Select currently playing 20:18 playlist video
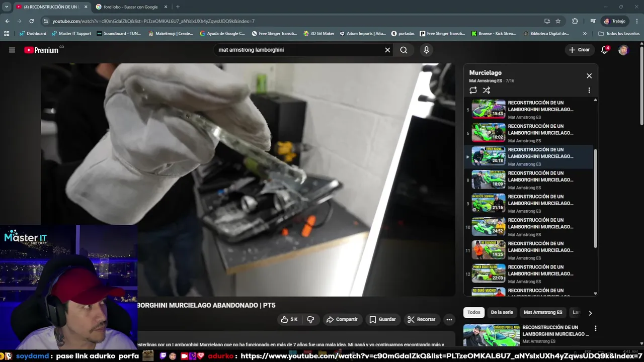The height and width of the screenshot is (362, 644). tap(529, 156)
